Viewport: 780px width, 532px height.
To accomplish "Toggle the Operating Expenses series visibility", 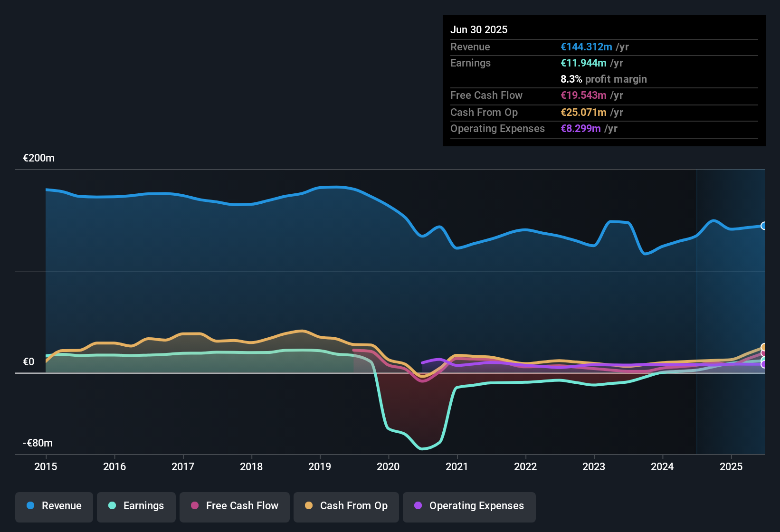I will (469, 506).
